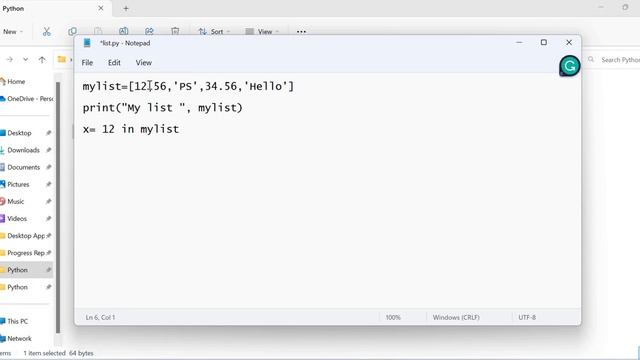Minimize the Notepad window
Viewport: 640px width, 360px height.
[519, 42]
